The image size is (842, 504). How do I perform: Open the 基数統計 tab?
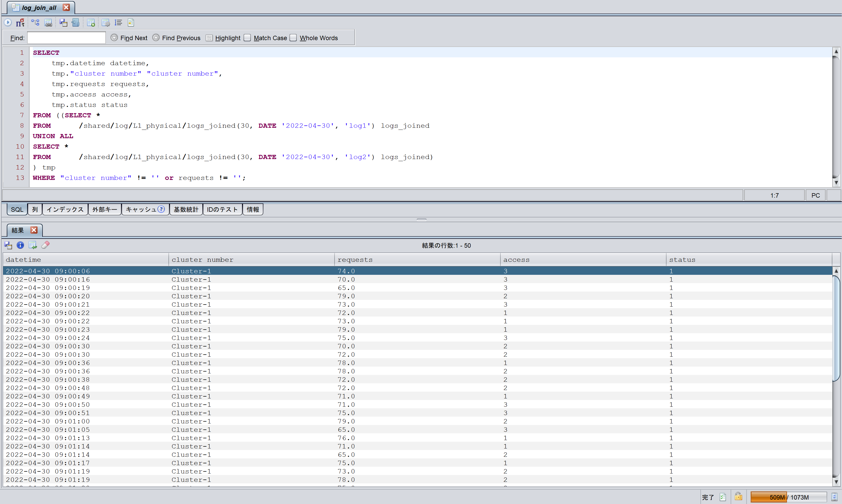point(186,209)
